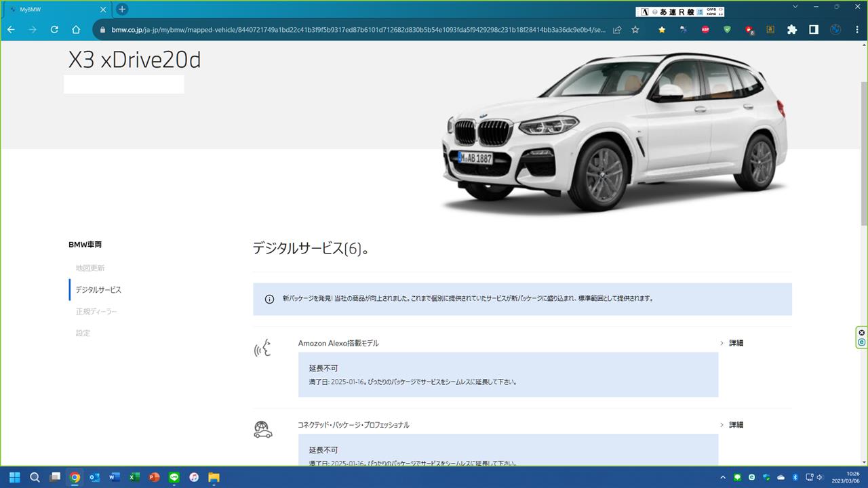
Task: Click the Amazon Alexa搭載モデル title
Action: coord(338,343)
